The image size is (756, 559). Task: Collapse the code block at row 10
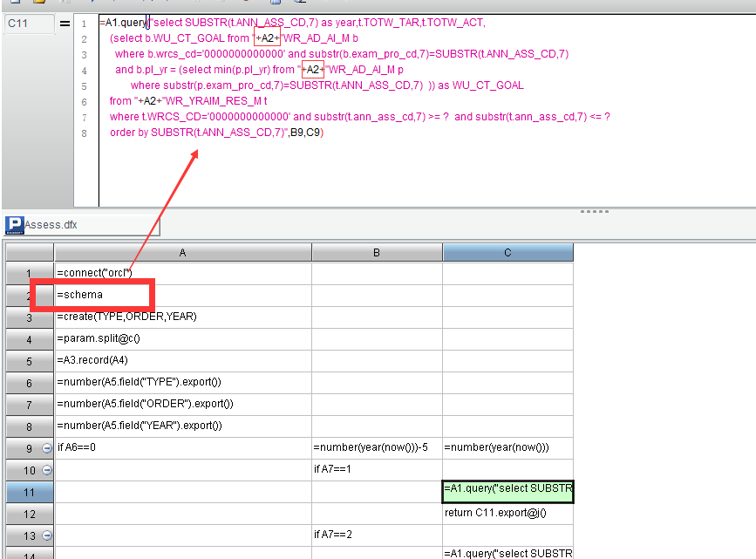pos(47,470)
